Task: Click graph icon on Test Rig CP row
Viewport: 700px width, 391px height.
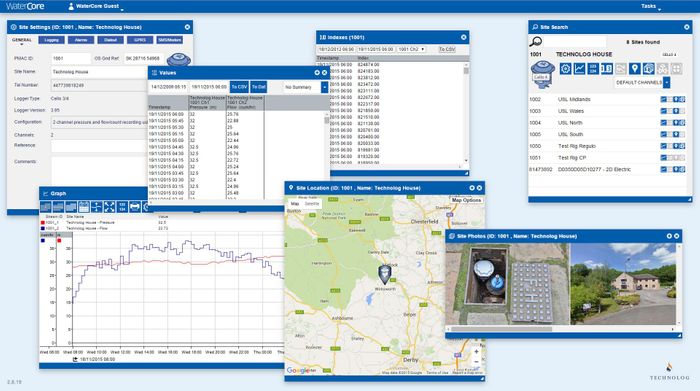Action: point(664,158)
